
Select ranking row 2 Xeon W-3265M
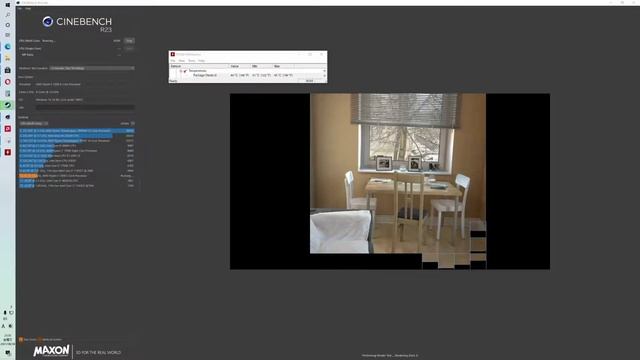(x=77, y=136)
